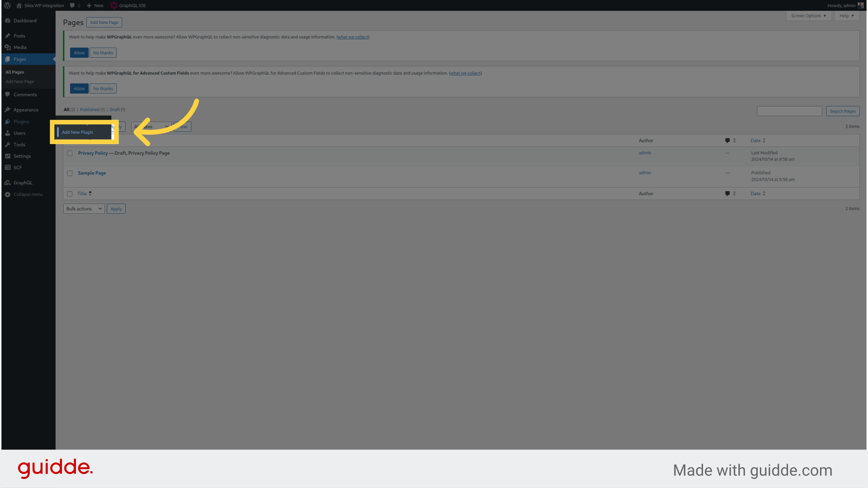The image size is (868, 488).
Task: Toggle checkbox next to Privacy Policy page
Action: (69, 153)
